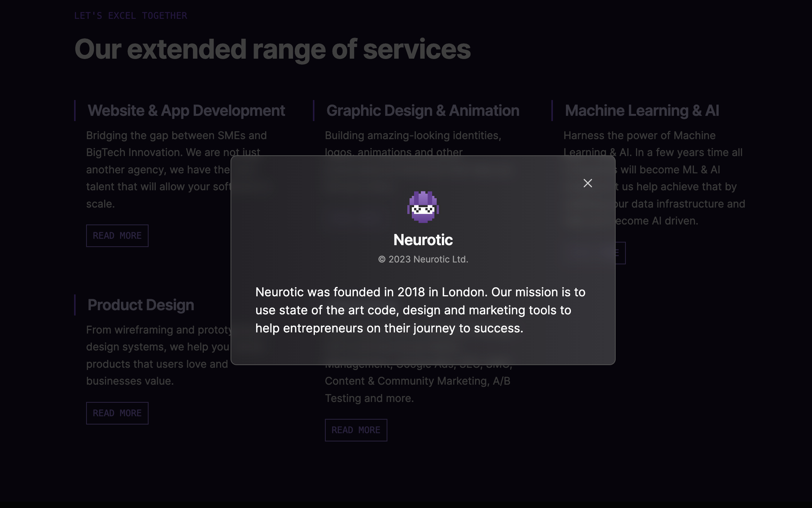Click the Harness the power of Machine text
Screen dimensions: 812x508
[639, 135]
